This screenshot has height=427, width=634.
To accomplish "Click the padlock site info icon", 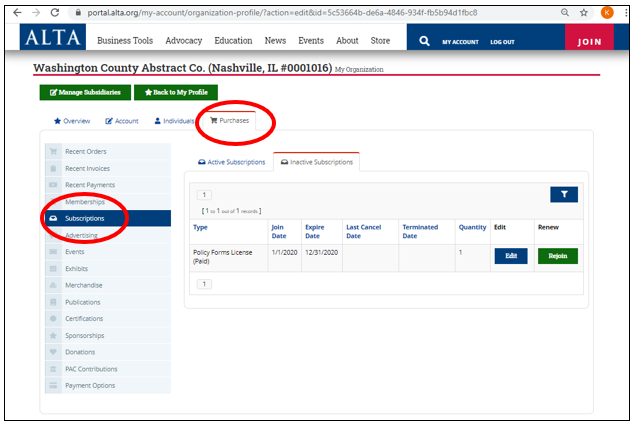I will (78, 13).
